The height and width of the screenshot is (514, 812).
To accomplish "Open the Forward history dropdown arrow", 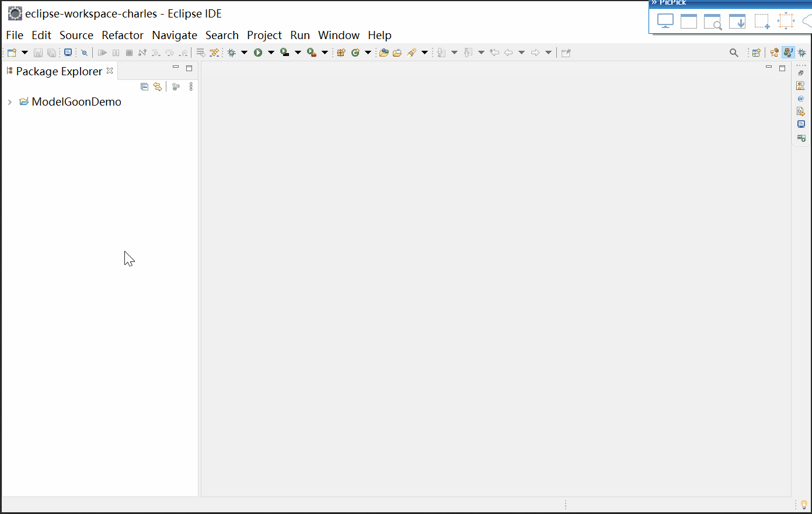I will (x=548, y=53).
